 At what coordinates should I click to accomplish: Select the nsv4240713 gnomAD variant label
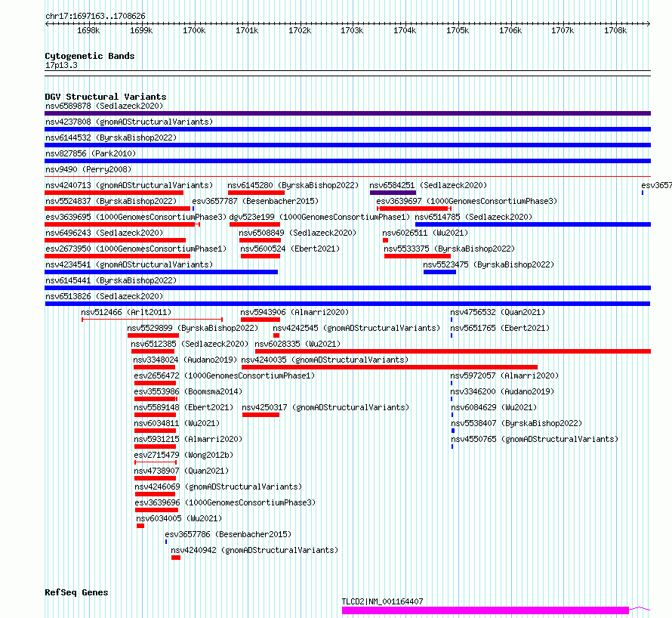pyautogui.click(x=129, y=185)
